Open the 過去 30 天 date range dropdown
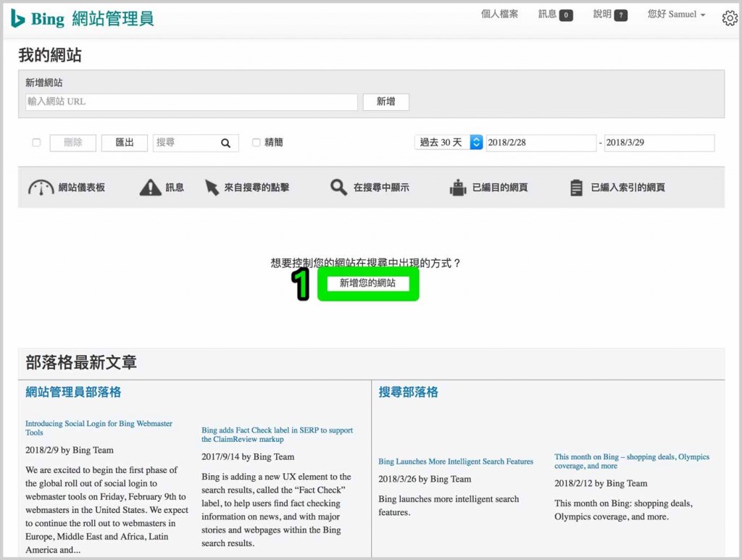Image resolution: width=742 pixels, height=560 pixels. pos(448,143)
